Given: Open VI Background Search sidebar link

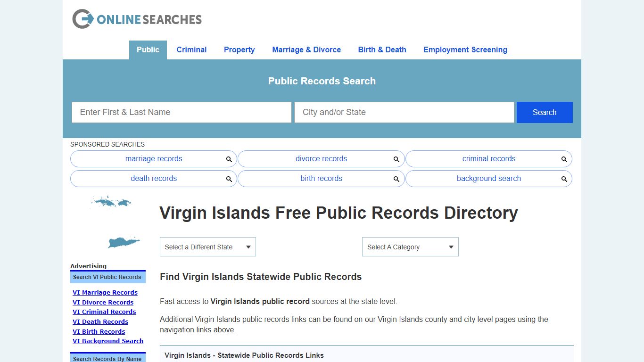Looking at the screenshot, I should [108, 341].
